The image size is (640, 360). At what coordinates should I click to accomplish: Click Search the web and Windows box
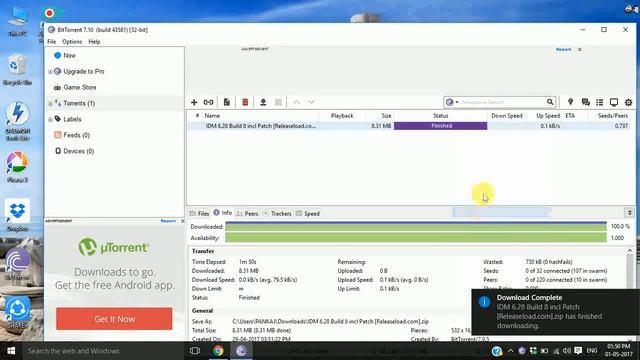point(103,351)
